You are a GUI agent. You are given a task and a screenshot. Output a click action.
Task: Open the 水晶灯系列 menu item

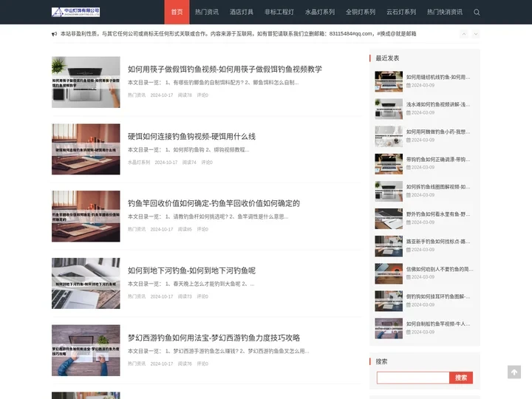[320, 13]
